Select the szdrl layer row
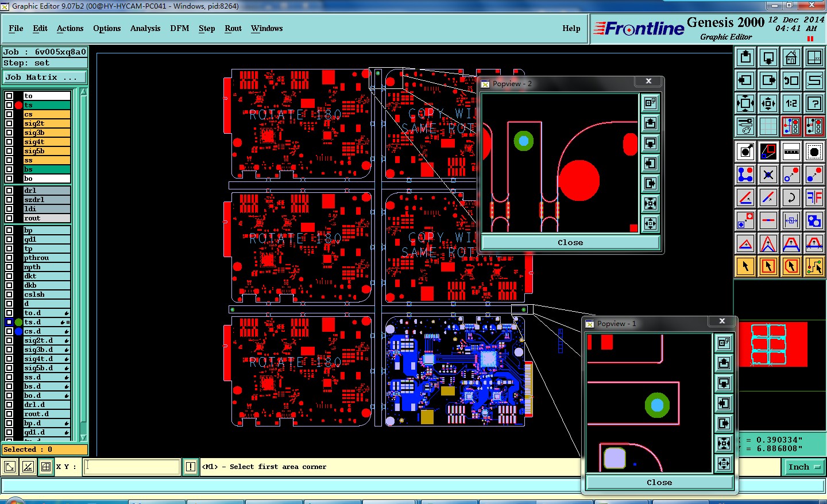 47,200
